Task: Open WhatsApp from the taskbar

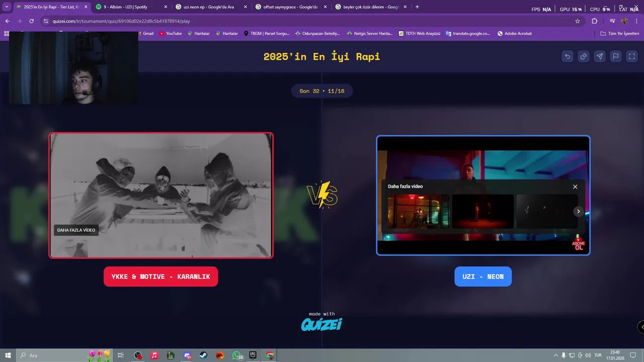Action: (237, 355)
